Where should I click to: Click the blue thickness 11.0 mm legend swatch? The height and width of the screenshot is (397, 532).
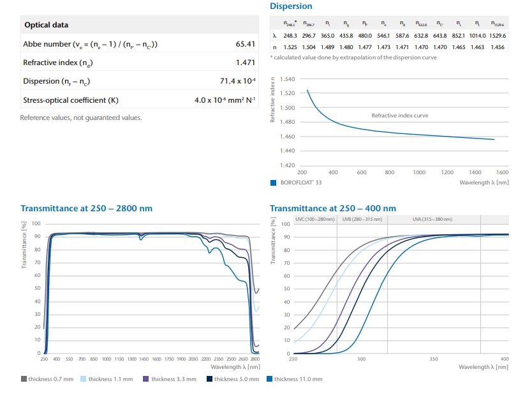(269, 379)
